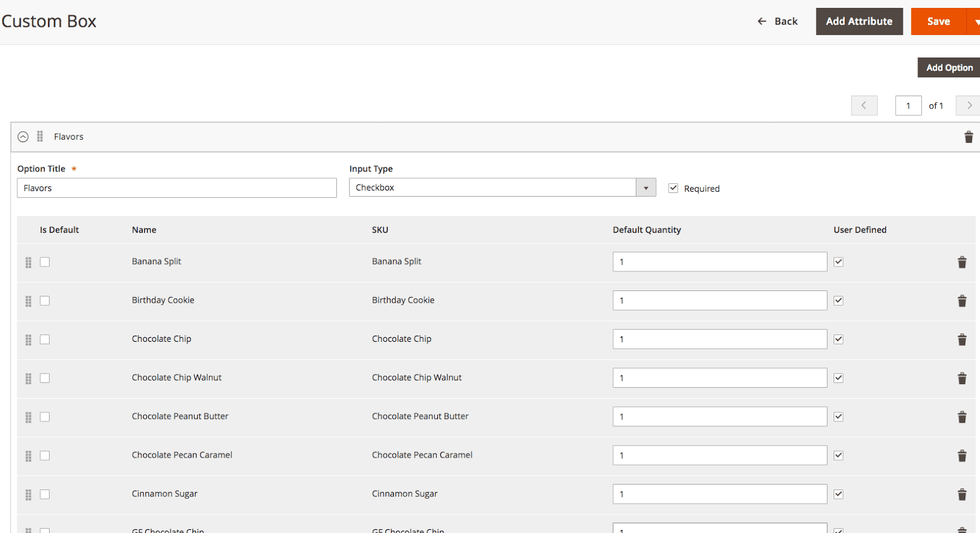The image size is (980, 533).
Task: Click the Add Attribute button
Action: point(859,21)
